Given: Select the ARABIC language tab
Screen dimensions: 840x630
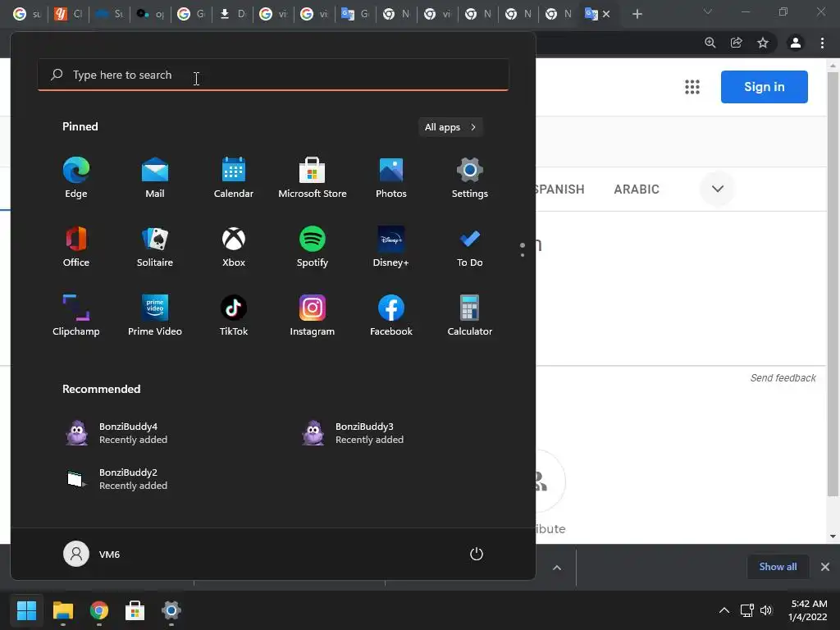Looking at the screenshot, I should click(637, 189).
